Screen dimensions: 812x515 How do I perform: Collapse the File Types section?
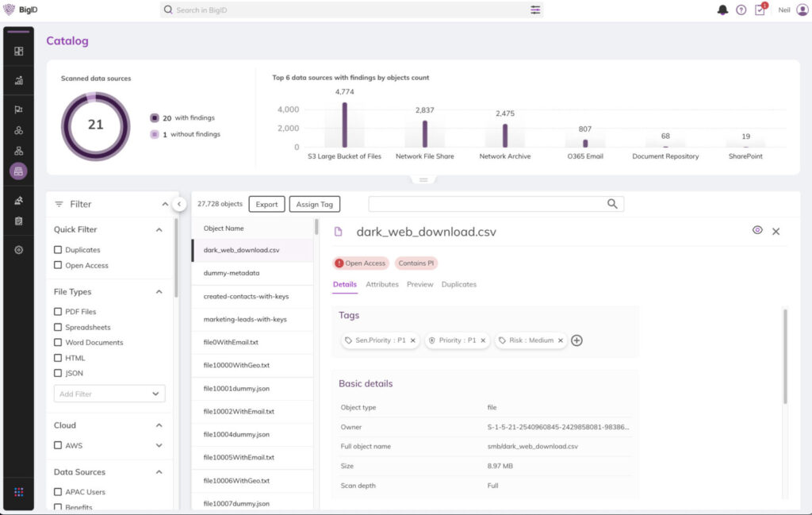point(159,292)
